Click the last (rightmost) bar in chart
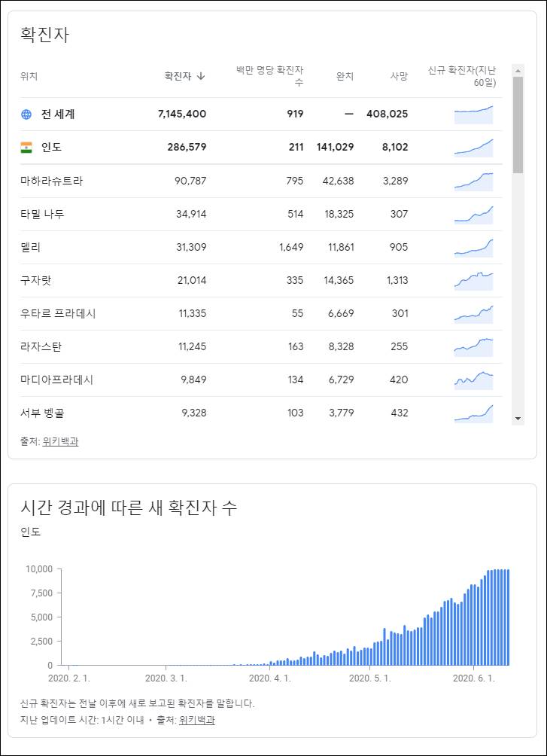 508,617
